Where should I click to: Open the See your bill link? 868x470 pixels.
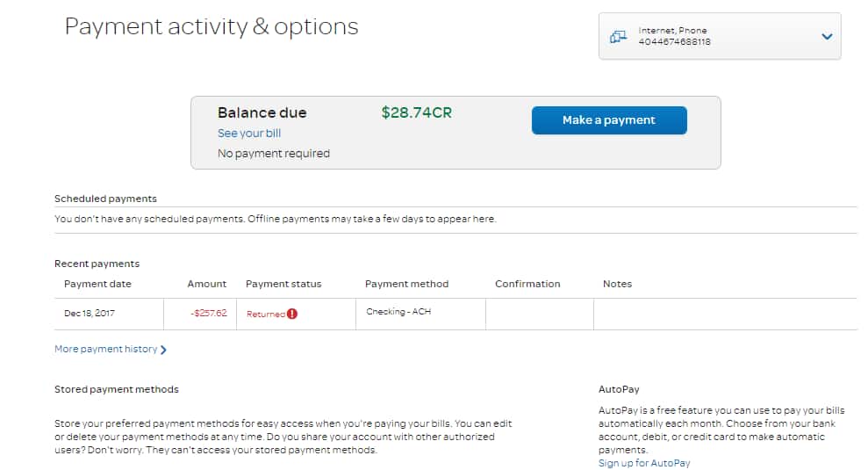(x=249, y=134)
